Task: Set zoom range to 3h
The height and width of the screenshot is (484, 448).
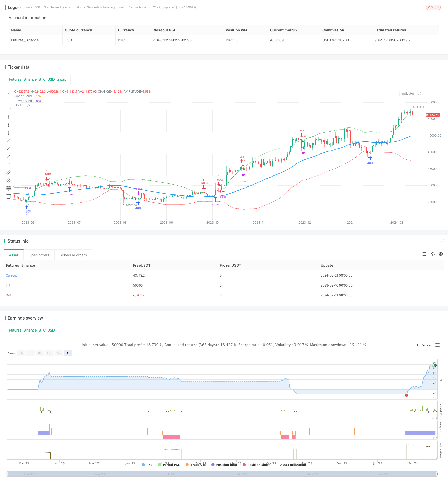Action: (x=30, y=353)
